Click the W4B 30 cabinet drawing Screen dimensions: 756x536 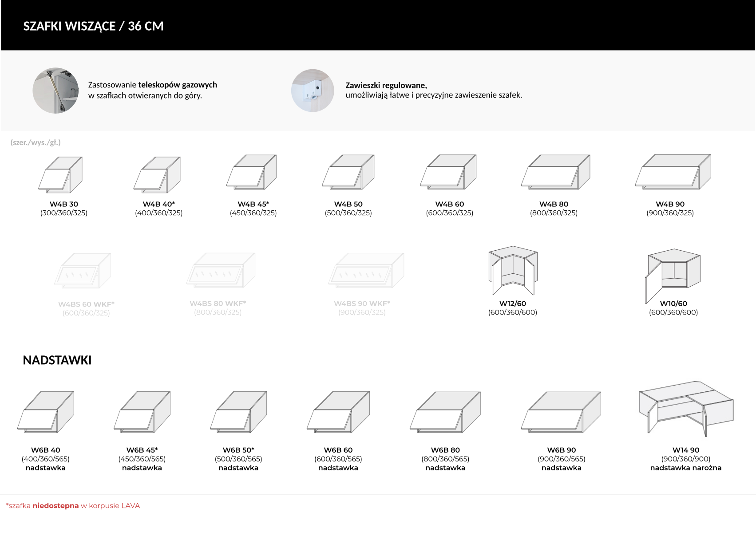tap(61, 175)
